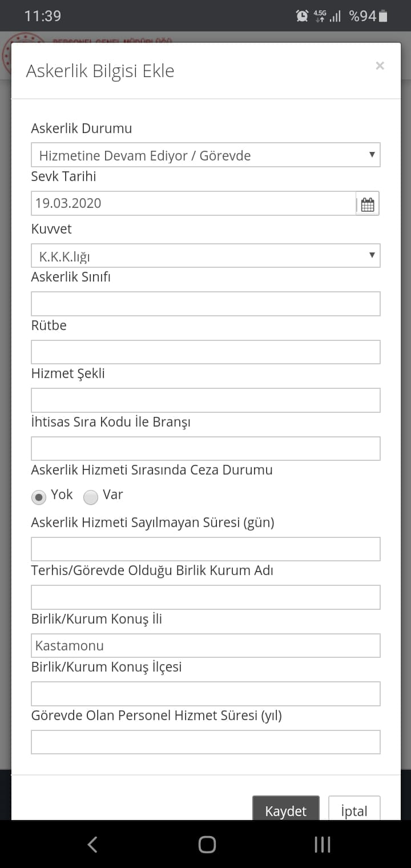
Task: Select the Birlik/Kurum Konuş İlçesi field
Action: click(x=205, y=694)
